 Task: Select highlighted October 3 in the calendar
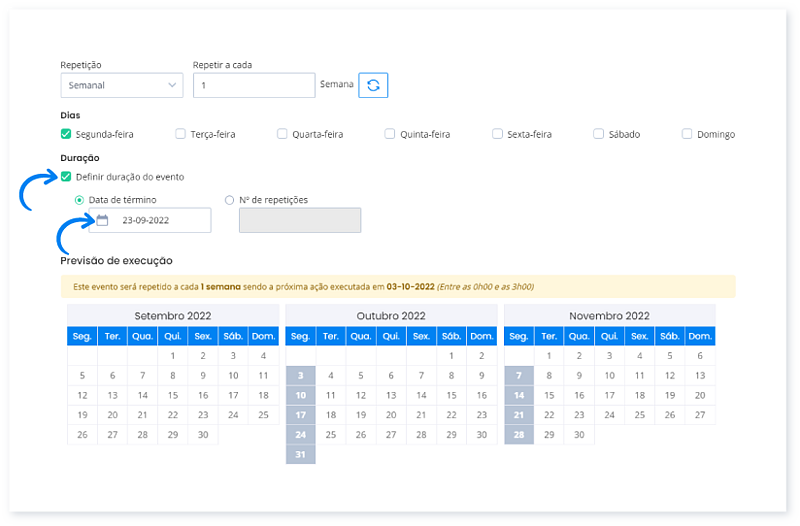(x=301, y=375)
